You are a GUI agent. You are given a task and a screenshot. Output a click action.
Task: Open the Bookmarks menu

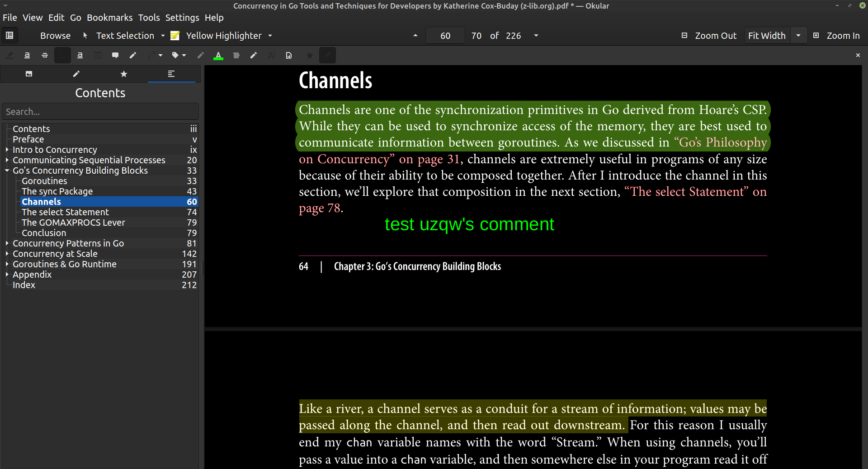click(x=109, y=18)
